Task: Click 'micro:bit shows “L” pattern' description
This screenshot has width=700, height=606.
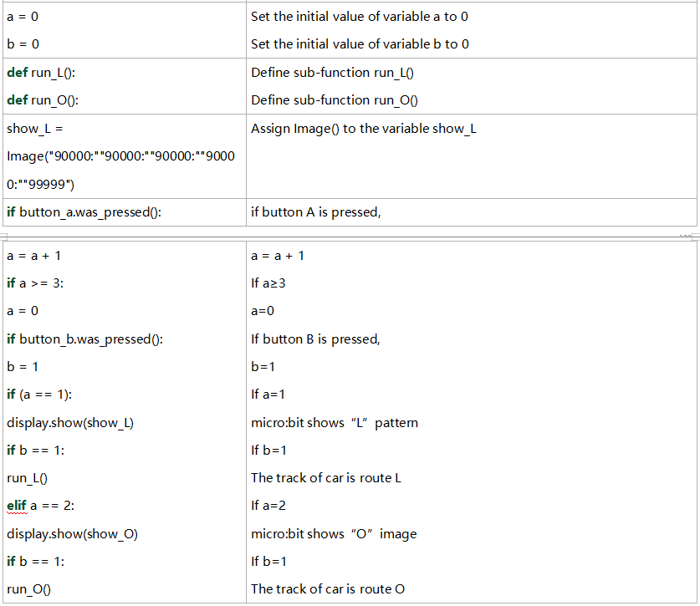Action: point(335,423)
